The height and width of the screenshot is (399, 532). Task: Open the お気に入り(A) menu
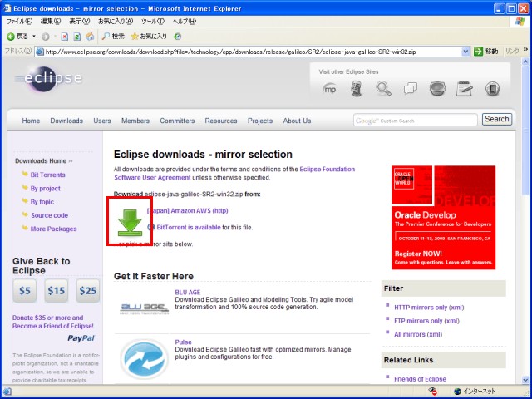(116, 22)
